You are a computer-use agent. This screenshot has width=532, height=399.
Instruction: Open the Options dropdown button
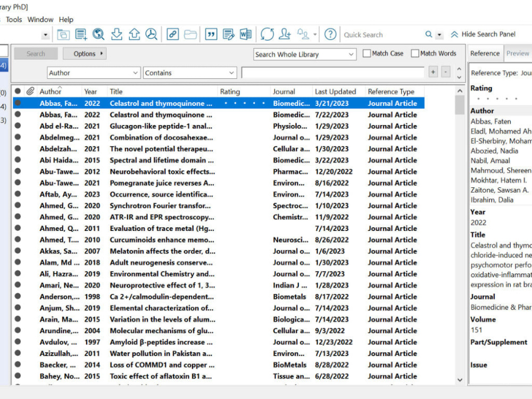click(85, 54)
